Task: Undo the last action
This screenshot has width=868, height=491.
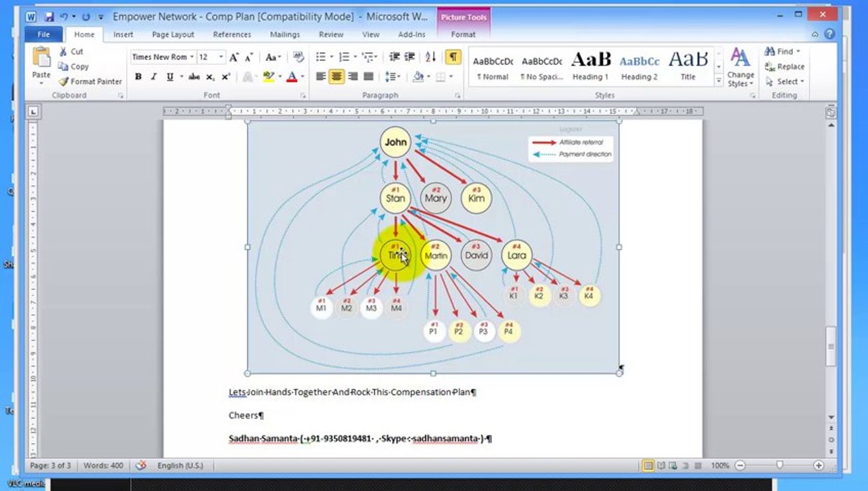Action: pyautogui.click(x=63, y=16)
